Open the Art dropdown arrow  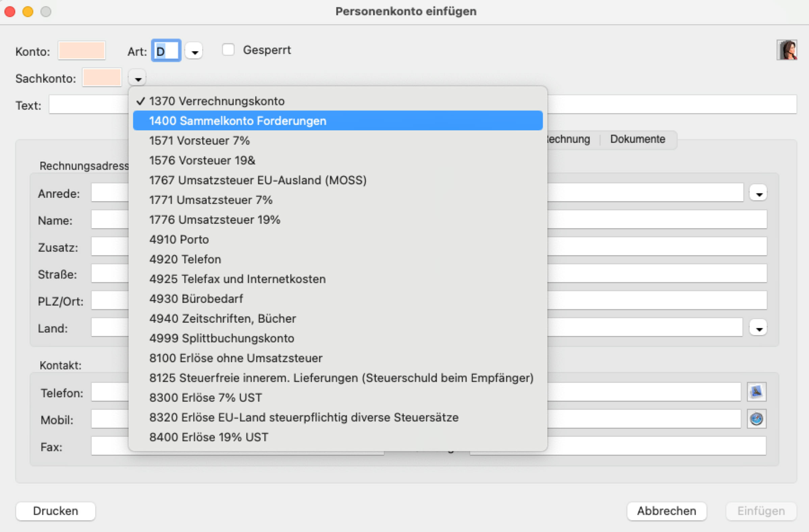coord(194,51)
